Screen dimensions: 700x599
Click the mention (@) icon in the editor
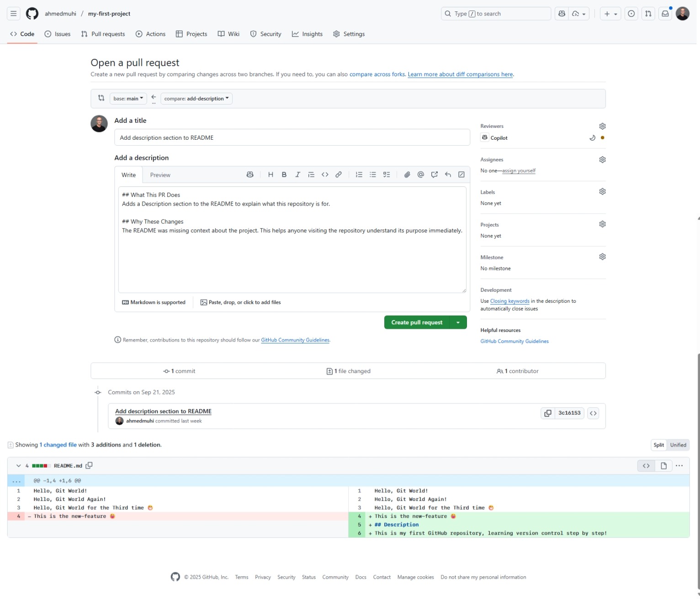421,175
